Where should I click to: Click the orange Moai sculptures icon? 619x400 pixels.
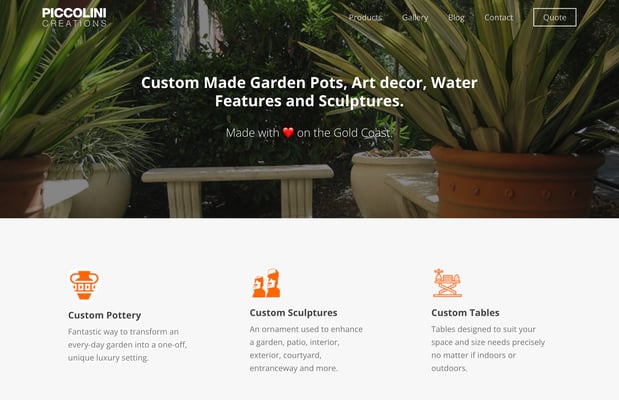click(x=266, y=283)
